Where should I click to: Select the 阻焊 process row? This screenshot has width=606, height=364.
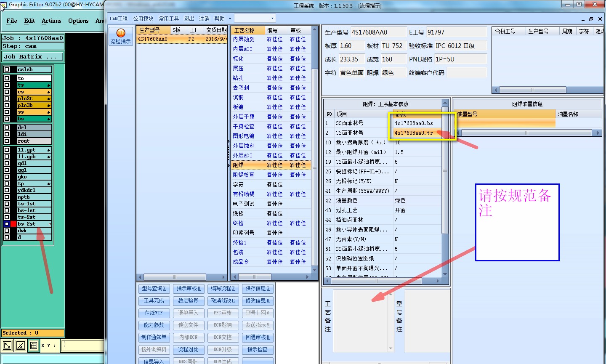(271, 165)
